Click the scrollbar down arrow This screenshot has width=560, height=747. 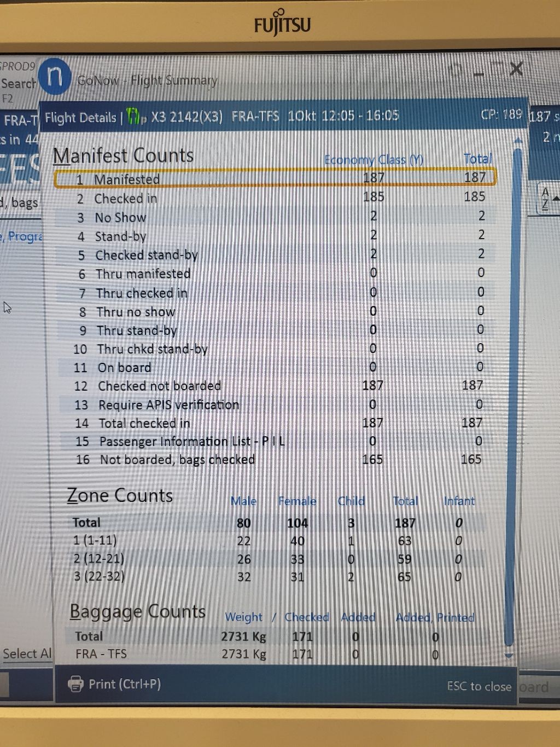pos(509,655)
